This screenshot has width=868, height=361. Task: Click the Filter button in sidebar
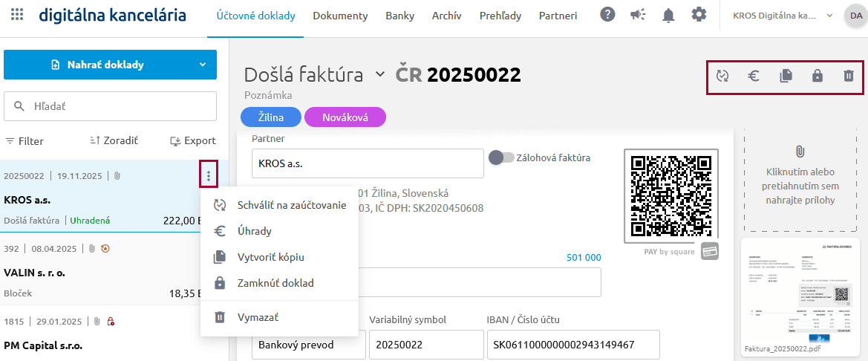pyautogui.click(x=25, y=140)
